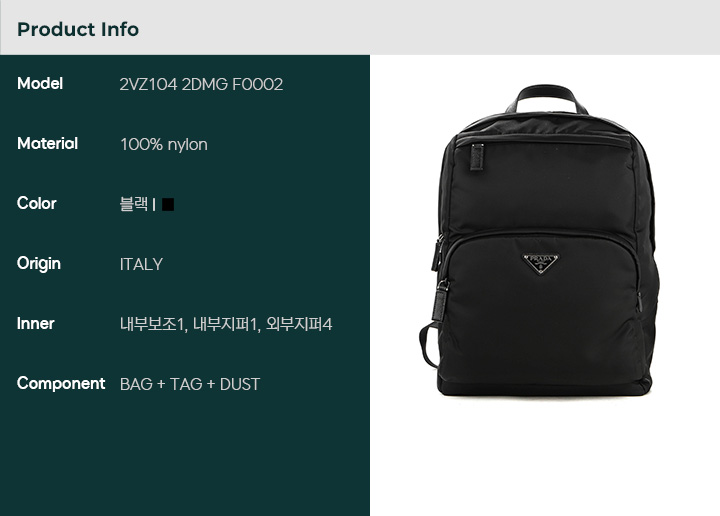
Task: Click the 100% nylon material text
Action: 164,145
